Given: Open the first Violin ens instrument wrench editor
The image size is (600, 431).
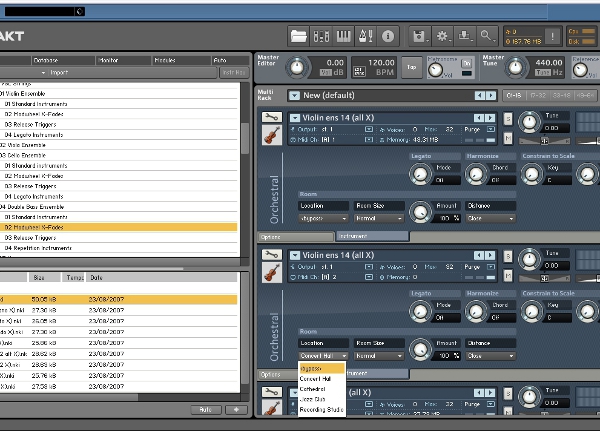Looking at the screenshot, I should [x=272, y=117].
